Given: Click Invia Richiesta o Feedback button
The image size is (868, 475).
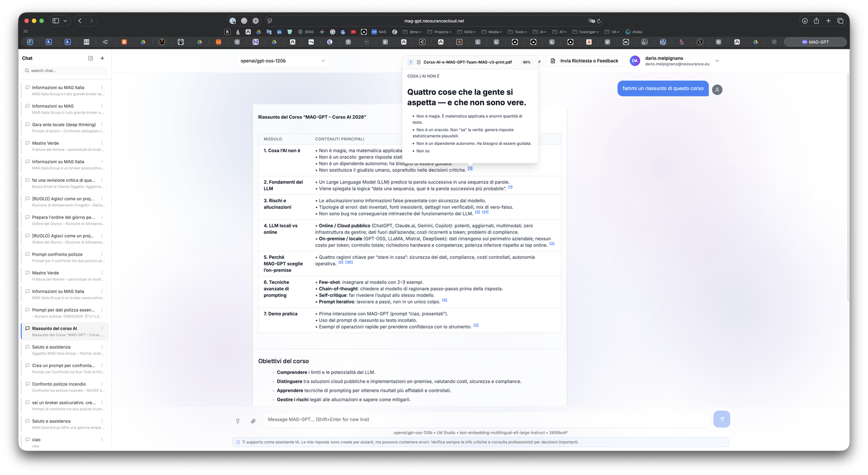Looking at the screenshot, I should (x=584, y=61).
